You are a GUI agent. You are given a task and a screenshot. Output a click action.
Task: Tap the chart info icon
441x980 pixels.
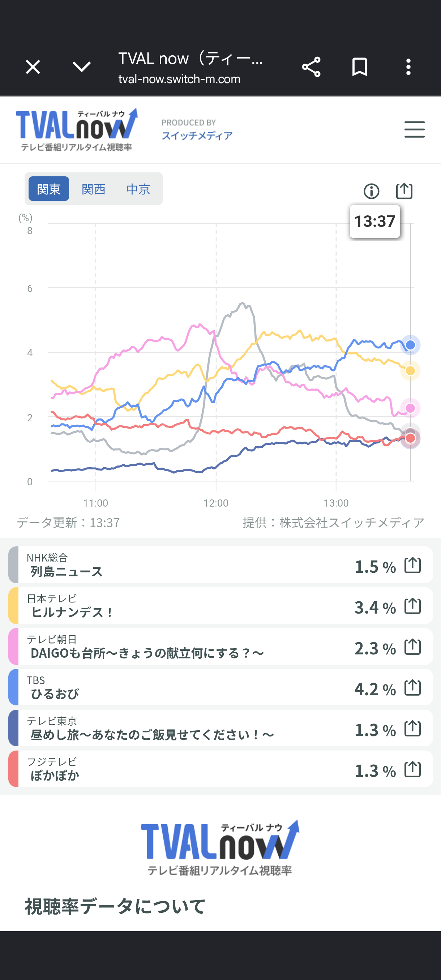click(371, 191)
